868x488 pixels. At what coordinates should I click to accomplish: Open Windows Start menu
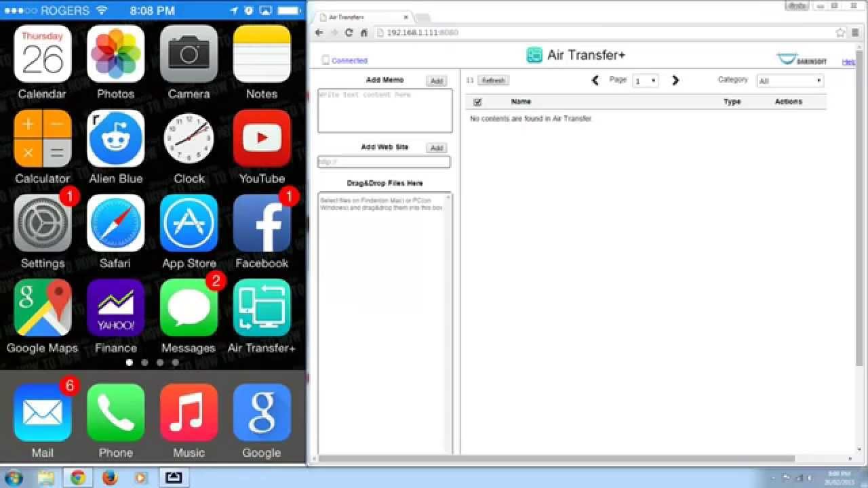[13, 478]
